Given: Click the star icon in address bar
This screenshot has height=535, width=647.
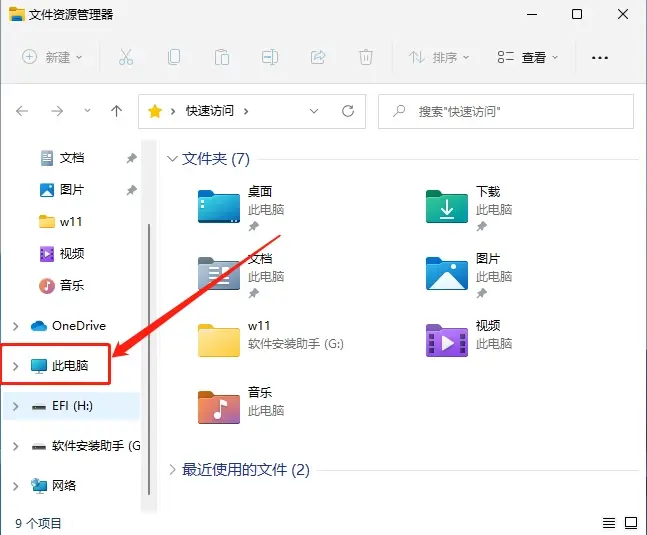Looking at the screenshot, I should click(x=155, y=111).
